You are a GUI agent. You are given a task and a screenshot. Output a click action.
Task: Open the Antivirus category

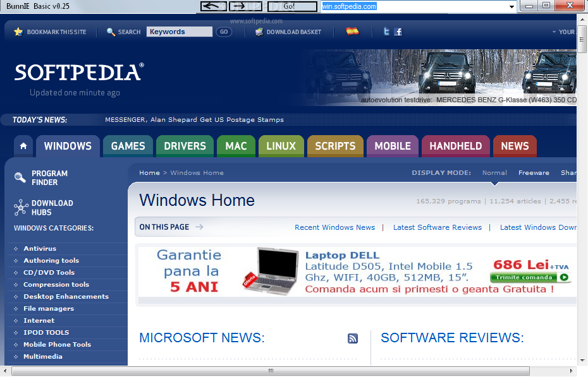[x=40, y=249]
